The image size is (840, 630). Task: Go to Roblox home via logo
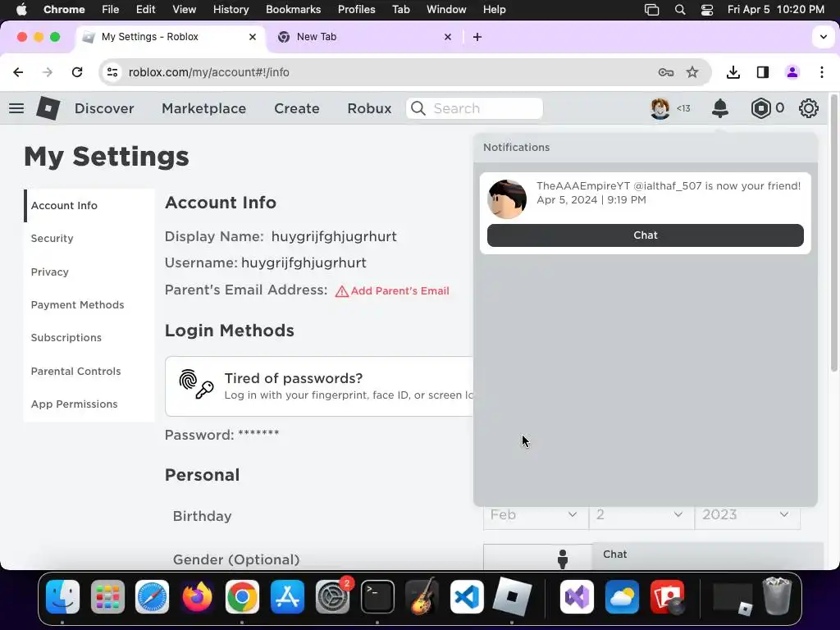click(x=48, y=108)
